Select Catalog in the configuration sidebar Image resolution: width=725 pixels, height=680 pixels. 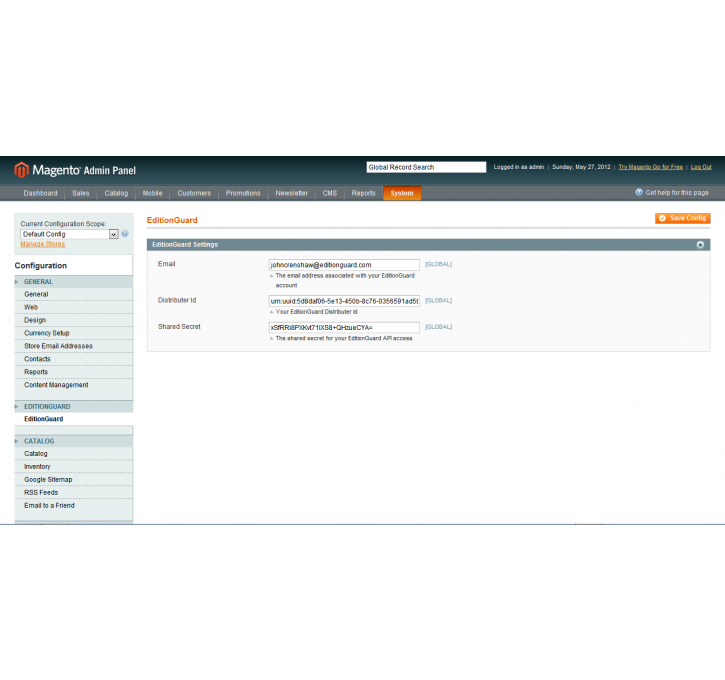click(74, 454)
